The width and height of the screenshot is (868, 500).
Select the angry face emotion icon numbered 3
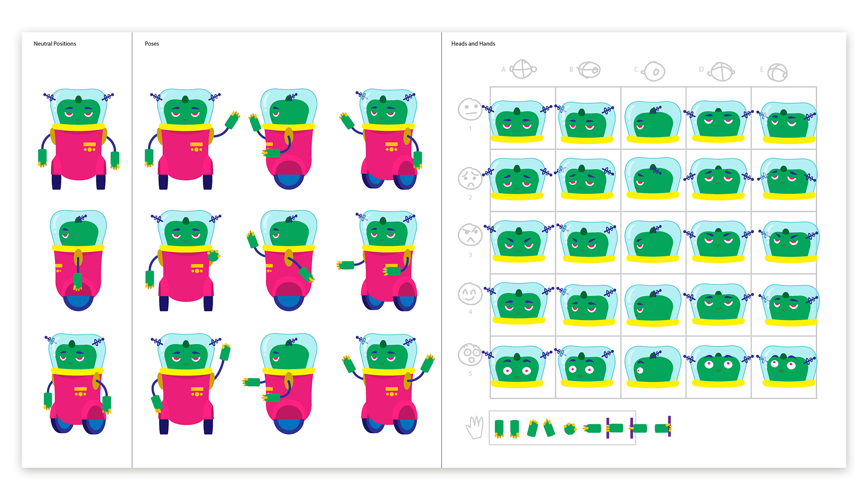point(470,235)
